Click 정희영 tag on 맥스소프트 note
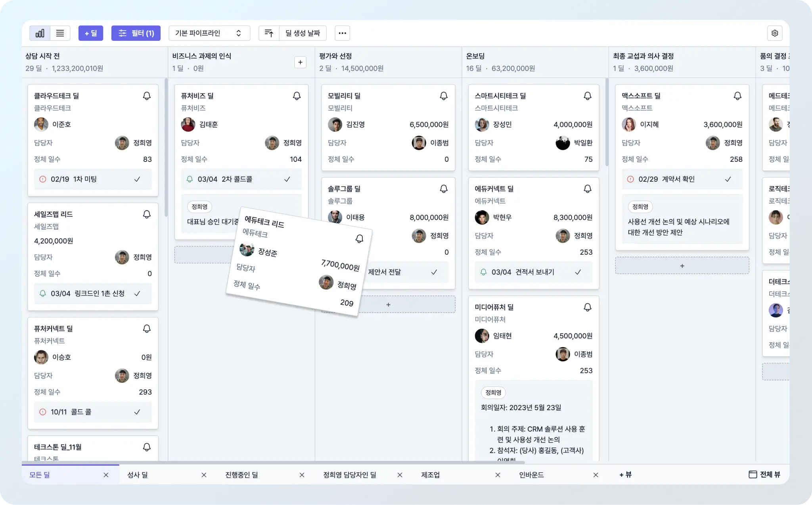 (x=640, y=207)
